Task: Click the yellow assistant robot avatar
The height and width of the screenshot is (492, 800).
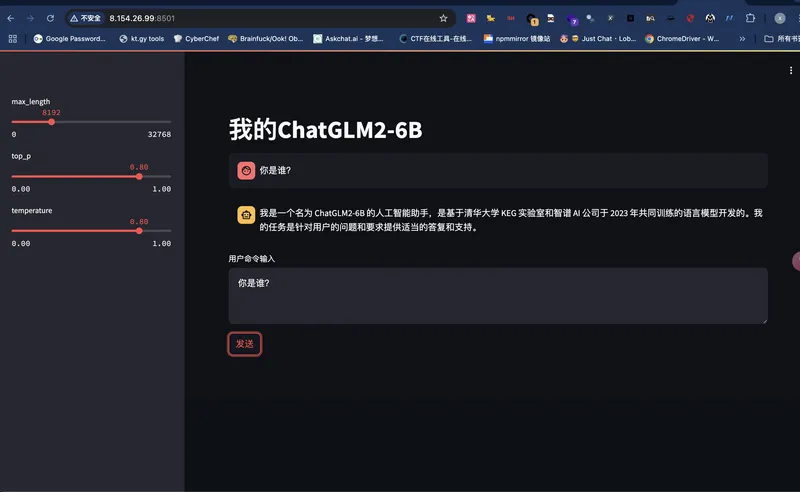Action: click(x=246, y=215)
